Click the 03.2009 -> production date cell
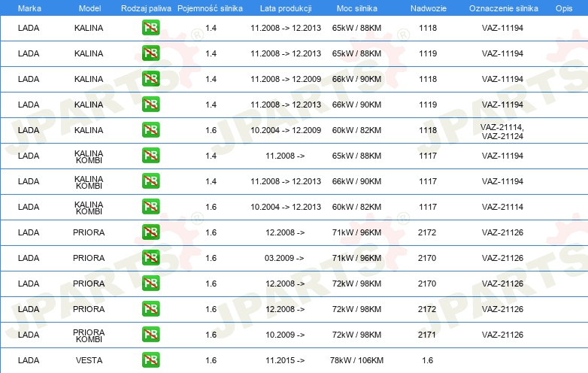 tap(284, 258)
